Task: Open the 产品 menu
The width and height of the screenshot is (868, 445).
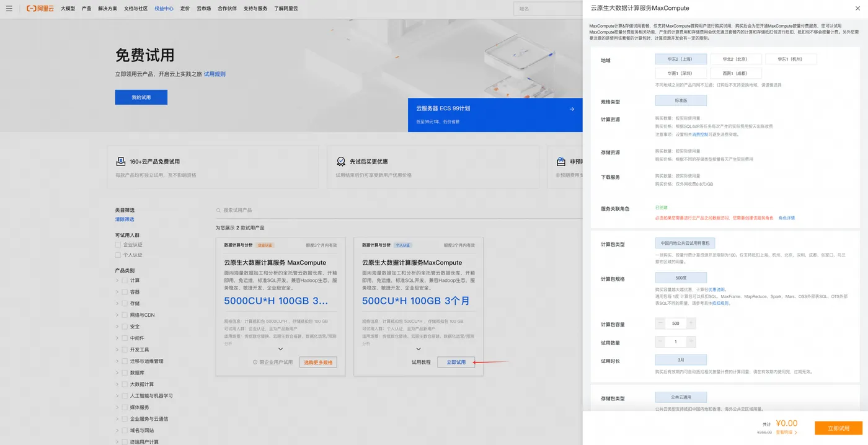Action: point(86,9)
